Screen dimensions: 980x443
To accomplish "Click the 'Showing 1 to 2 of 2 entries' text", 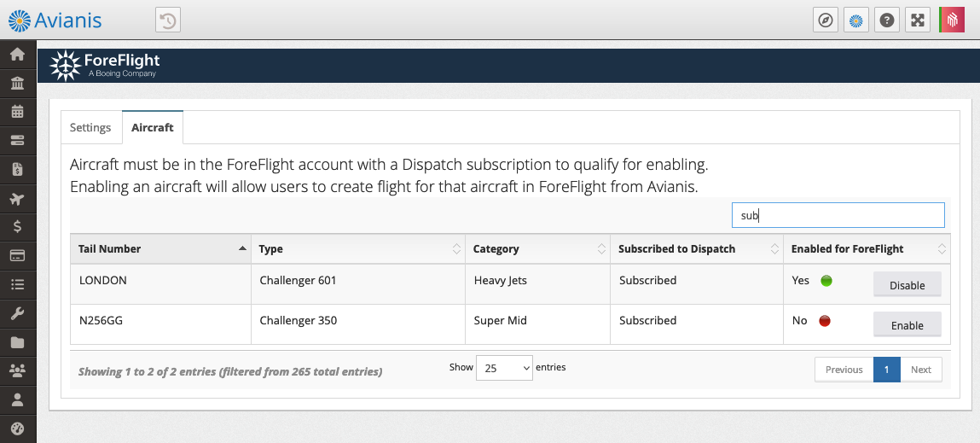I will pyautogui.click(x=230, y=371).
